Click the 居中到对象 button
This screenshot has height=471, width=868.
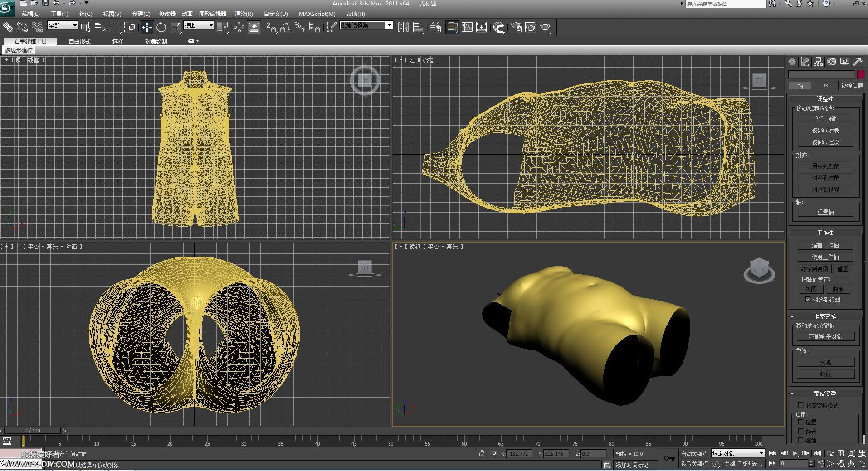click(x=825, y=166)
